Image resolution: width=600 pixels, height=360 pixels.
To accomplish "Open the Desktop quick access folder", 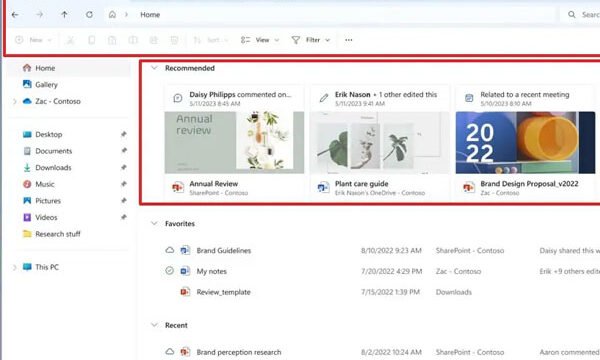I will [49, 134].
